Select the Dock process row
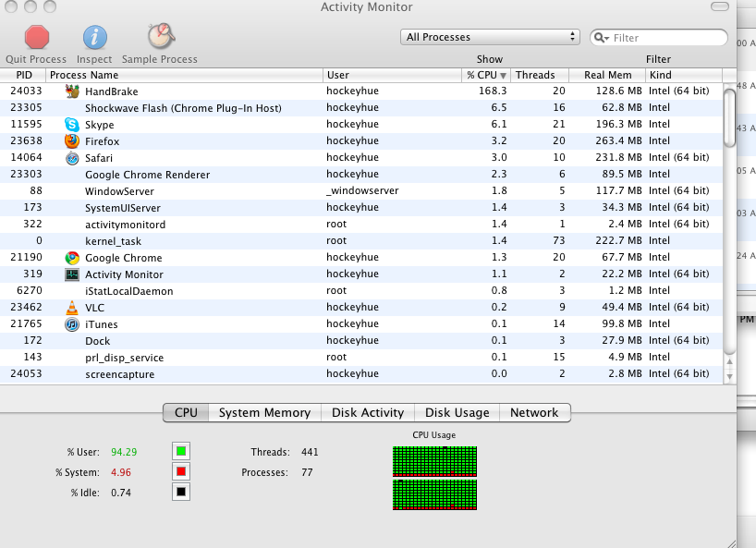Viewport: 756px width, 548px height. tap(361, 341)
